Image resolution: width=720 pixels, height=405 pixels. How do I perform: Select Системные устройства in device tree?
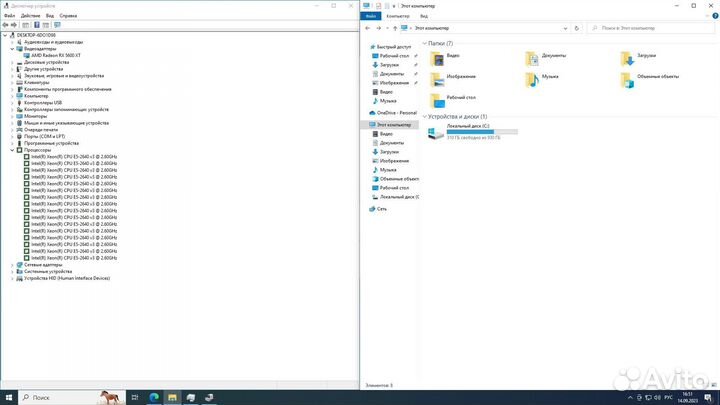48,271
